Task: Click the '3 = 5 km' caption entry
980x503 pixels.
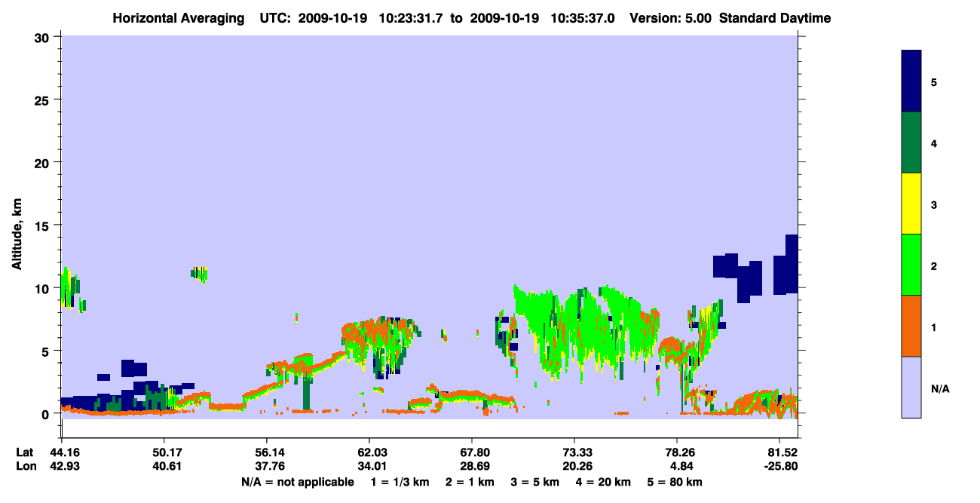Action: 535,482
